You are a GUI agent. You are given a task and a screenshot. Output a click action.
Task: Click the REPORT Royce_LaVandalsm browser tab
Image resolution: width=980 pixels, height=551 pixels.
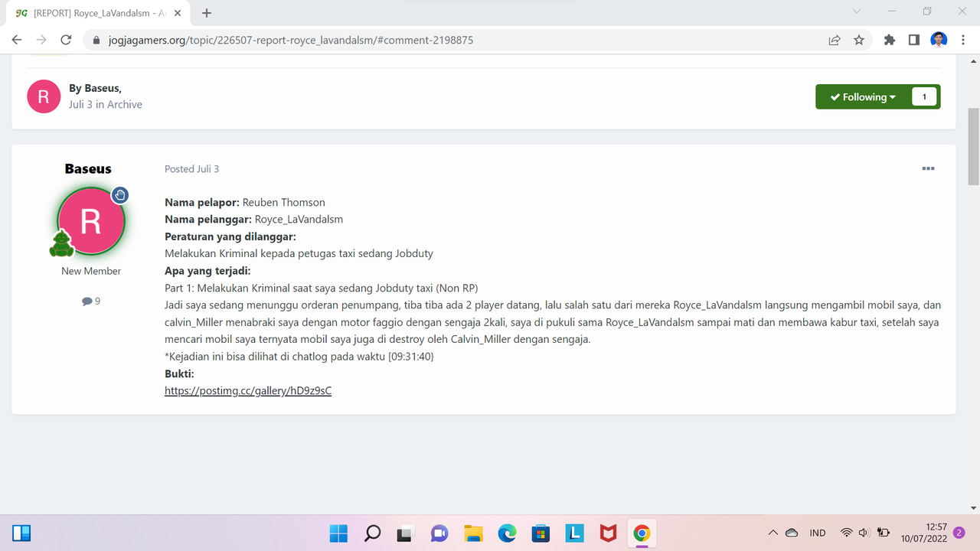coord(100,13)
